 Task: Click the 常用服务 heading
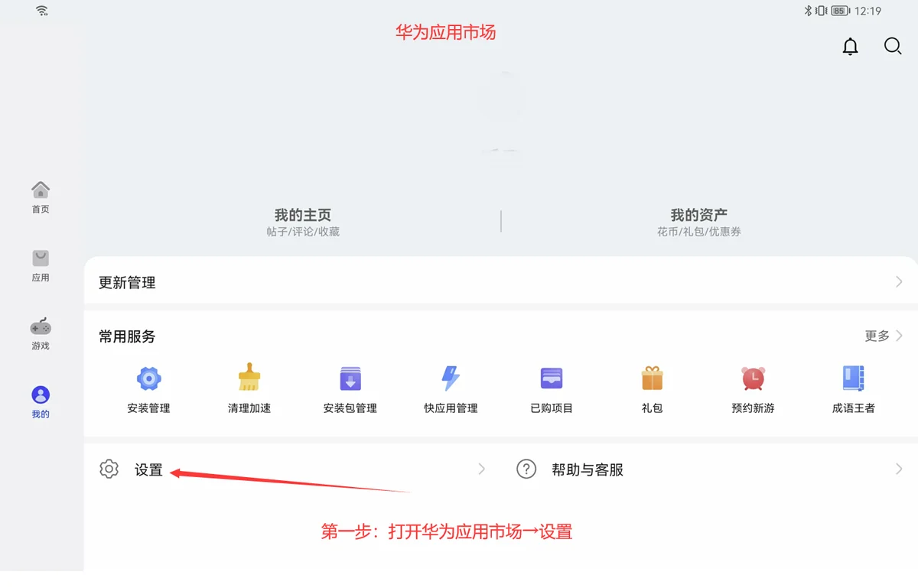(127, 336)
